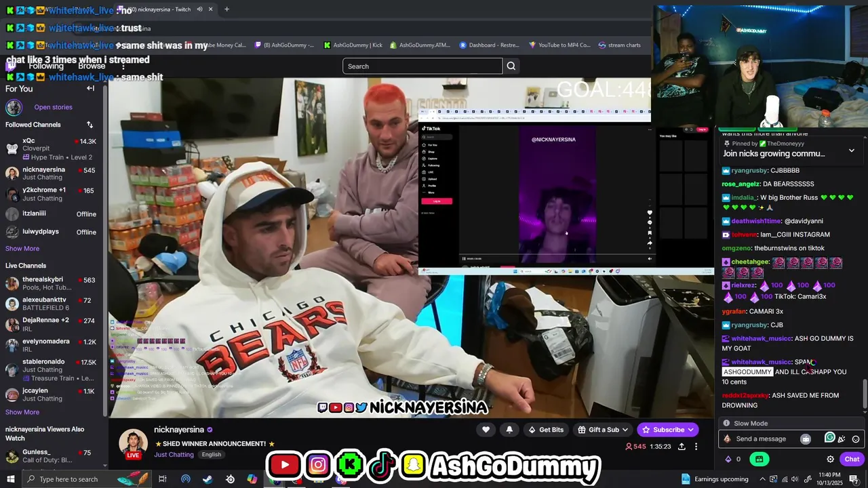Screen dimensions: 868x488
Task: Click the nicknayersina streamer avatar
Action: point(133,443)
